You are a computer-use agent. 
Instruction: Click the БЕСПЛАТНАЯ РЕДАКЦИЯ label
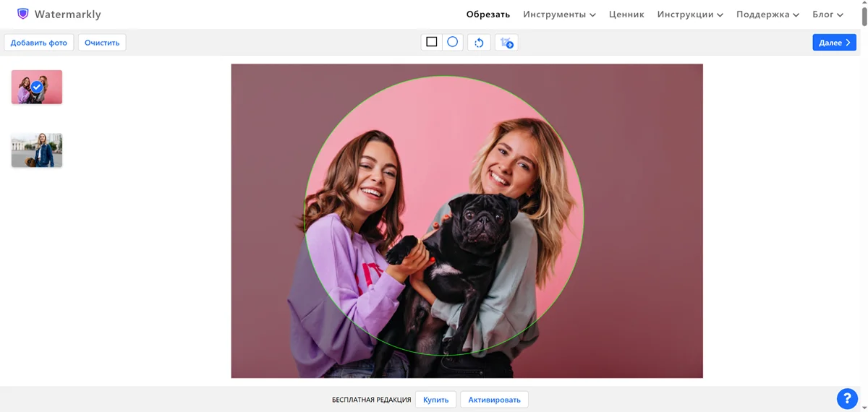point(372,400)
